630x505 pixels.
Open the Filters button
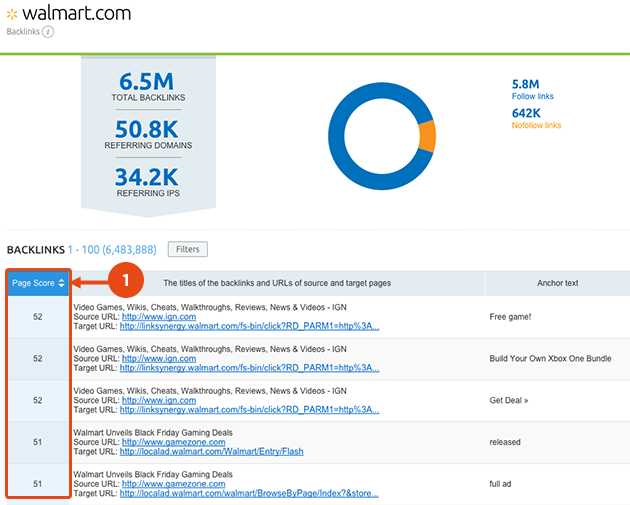(x=188, y=249)
